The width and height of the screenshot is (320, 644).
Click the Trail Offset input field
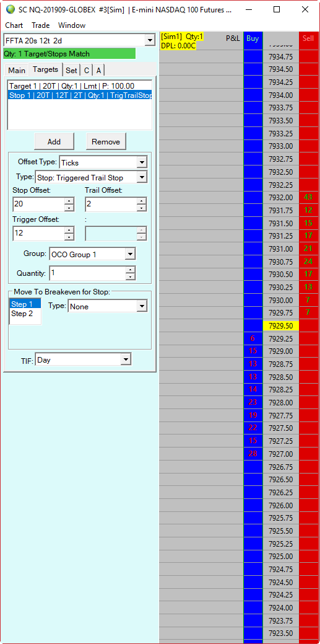pyautogui.click(x=111, y=203)
